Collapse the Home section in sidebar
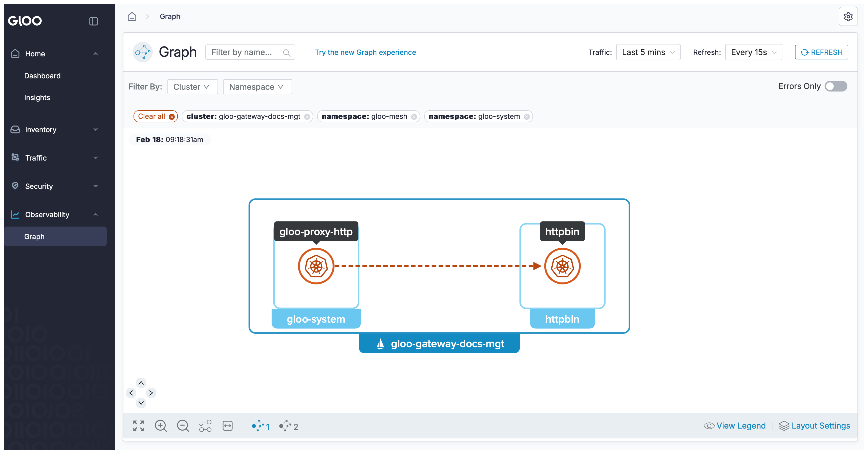The image size is (868, 454). click(x=95, y=54)
